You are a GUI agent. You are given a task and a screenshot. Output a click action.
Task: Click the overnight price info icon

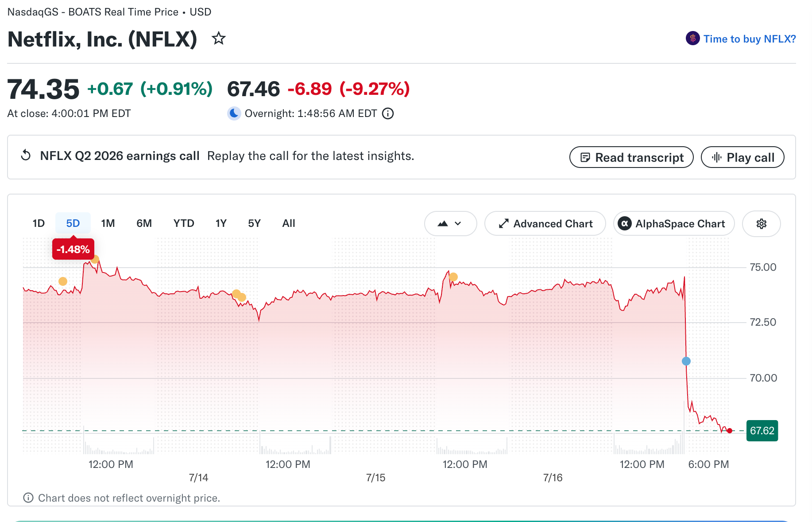(388, 114)
